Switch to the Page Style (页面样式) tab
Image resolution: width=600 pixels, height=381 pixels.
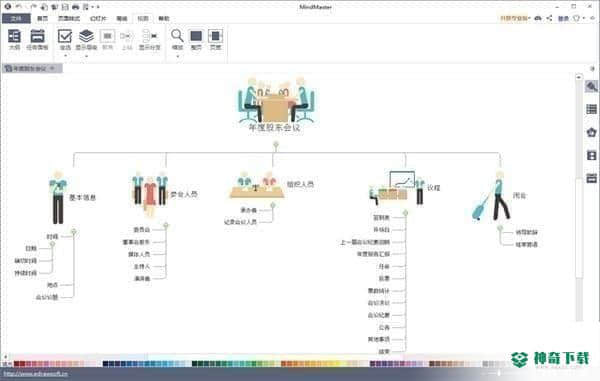[x=69, y=18]
